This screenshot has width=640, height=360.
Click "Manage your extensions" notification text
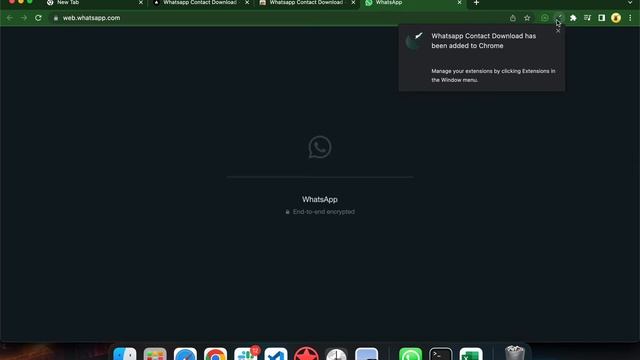[x=493, y=76]
